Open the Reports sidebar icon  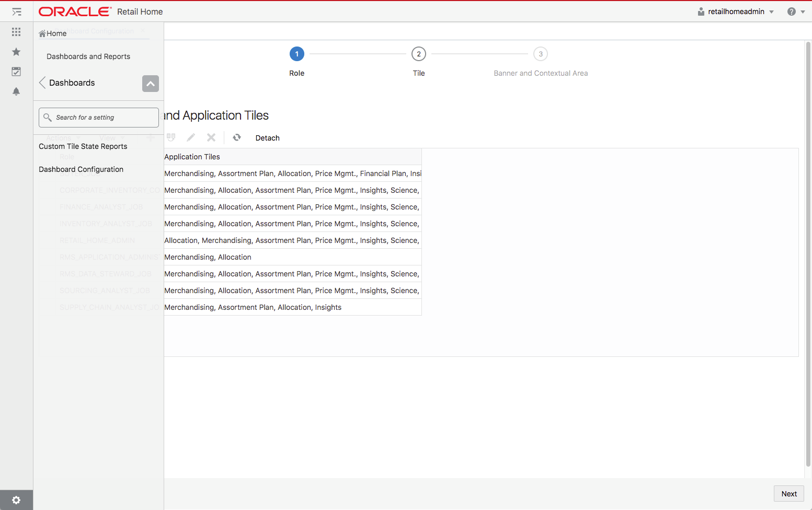pos(16,72)
